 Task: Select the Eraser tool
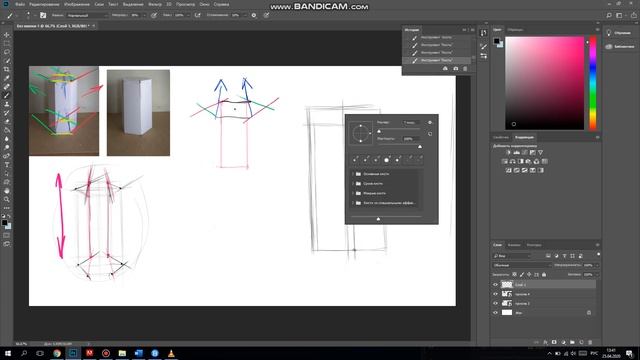tap(7, 122)
